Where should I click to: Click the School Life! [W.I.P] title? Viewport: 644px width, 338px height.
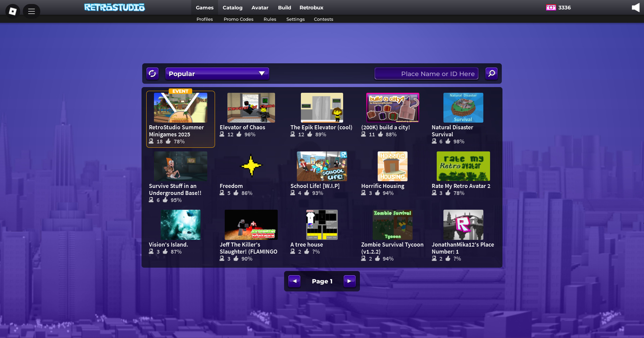click(x=315, y=186)
